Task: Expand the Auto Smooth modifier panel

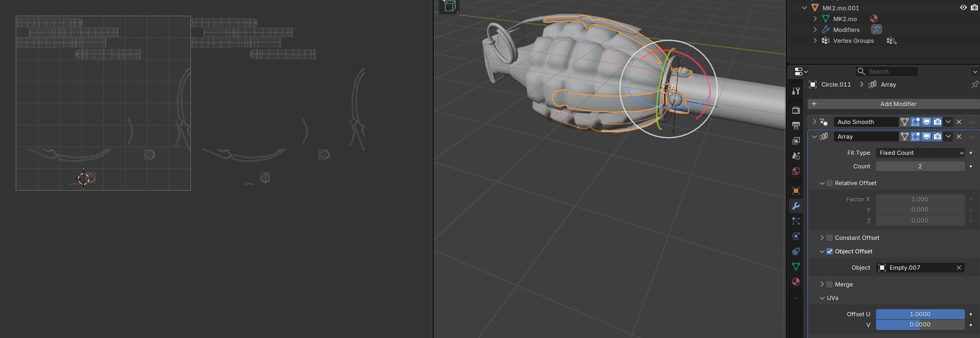Action: click(814, 122)
